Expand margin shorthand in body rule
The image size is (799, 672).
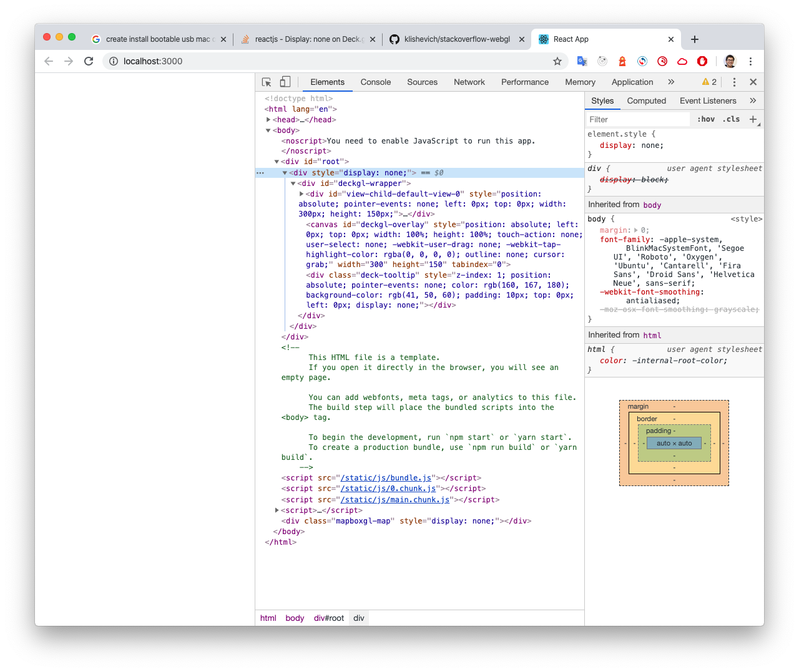636,230
